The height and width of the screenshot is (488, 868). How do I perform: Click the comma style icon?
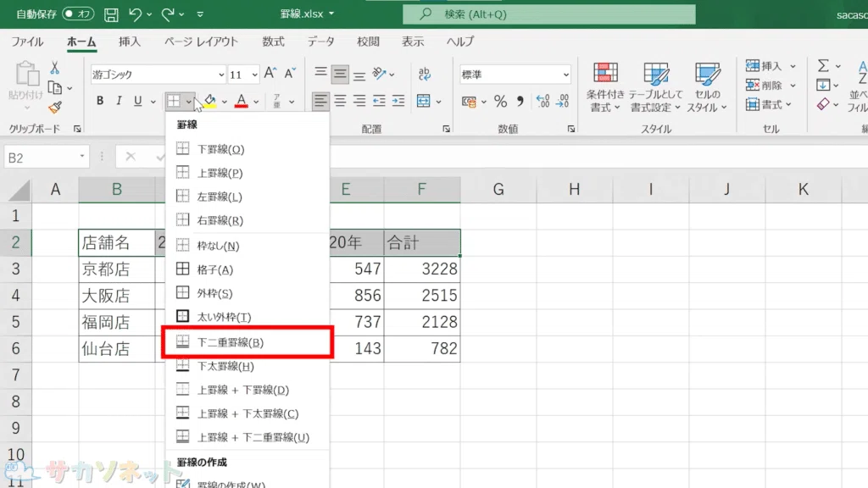click(x=520, y=101)
